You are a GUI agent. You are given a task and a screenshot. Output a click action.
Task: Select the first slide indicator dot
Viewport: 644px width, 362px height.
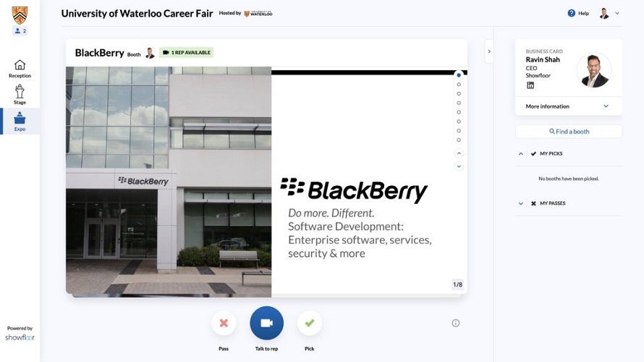tap(459, 75)
